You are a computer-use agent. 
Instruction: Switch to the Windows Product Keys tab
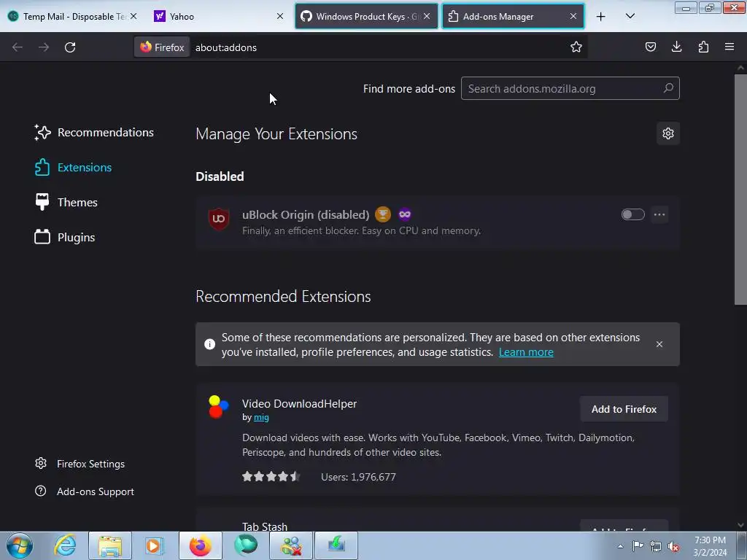coord(366,17)
